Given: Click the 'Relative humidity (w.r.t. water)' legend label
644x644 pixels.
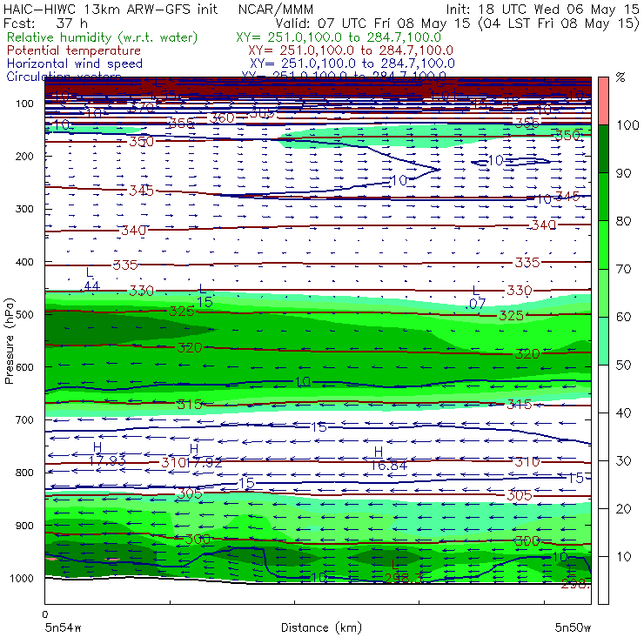Looking at the screenshot, I should coord(103,37).
